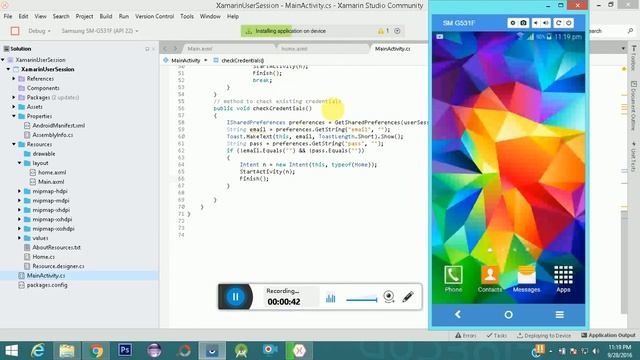Image resolution: width=640 pixels, height=360 pixels.
Task: Open the File menu
Action: pos(8,16)
